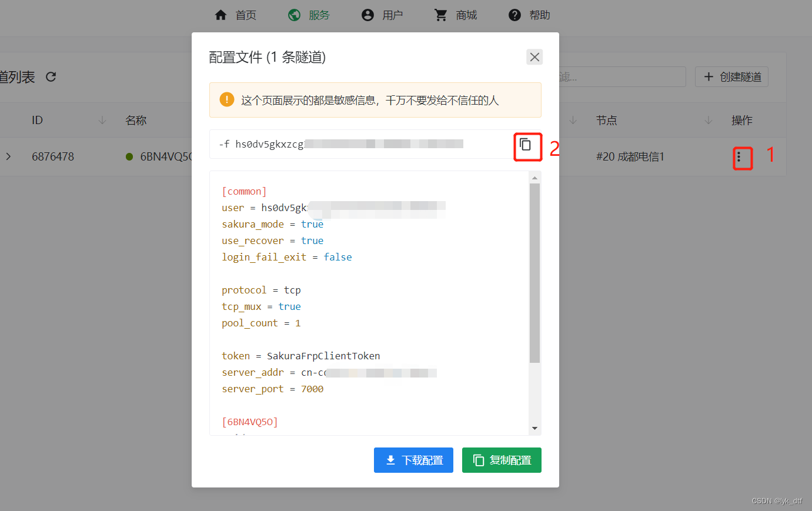Click the 'token = SakuraFrpClientToken' line

301,356
